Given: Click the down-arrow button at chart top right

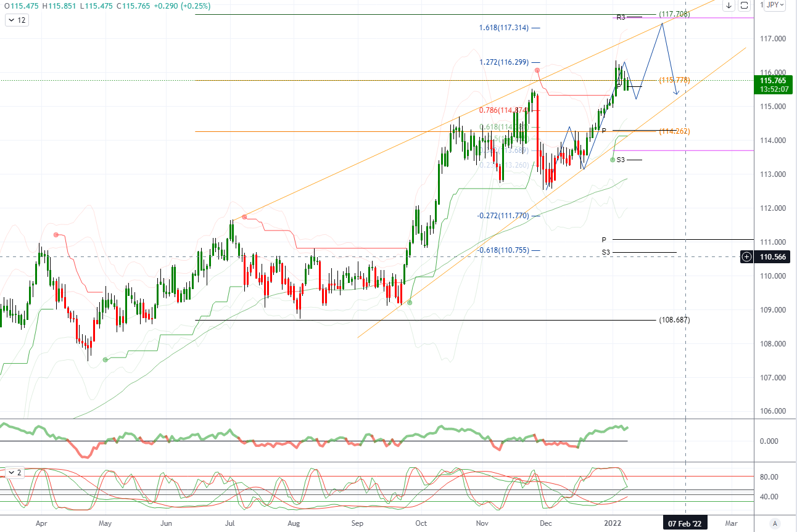Looking at the screenshot, I should [x=729, y=6].
